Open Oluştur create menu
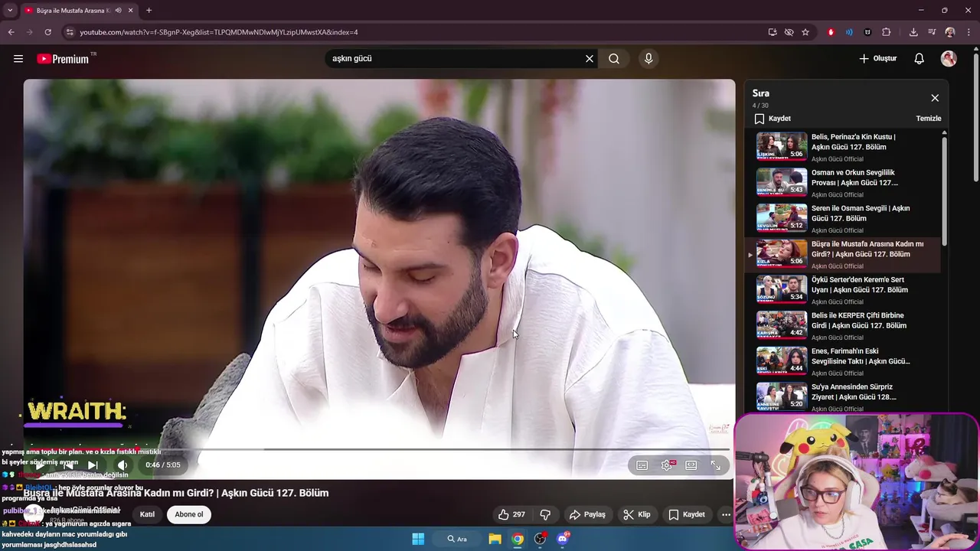The width and height of the screenshot is (980, 551). coord(878,59)
